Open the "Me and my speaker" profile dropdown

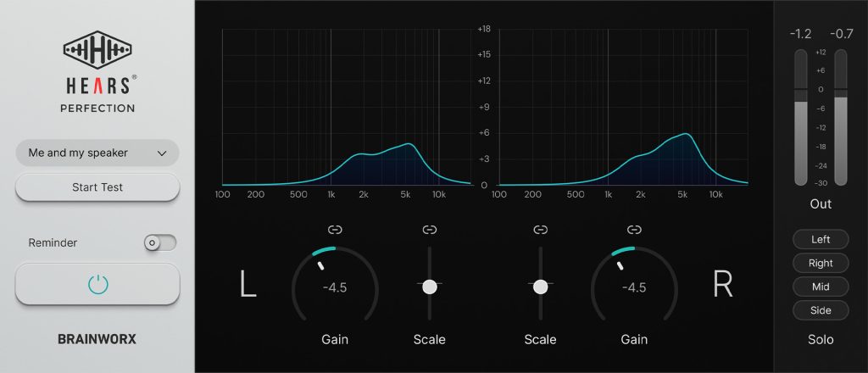click(x=97, y=153)
